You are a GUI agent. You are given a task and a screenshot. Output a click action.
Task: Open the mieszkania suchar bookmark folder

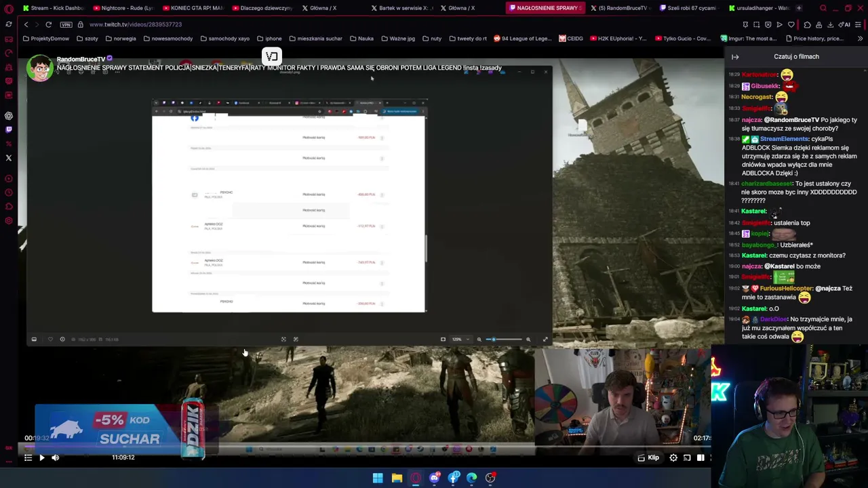pyautogui.click(x=315, y=39)
